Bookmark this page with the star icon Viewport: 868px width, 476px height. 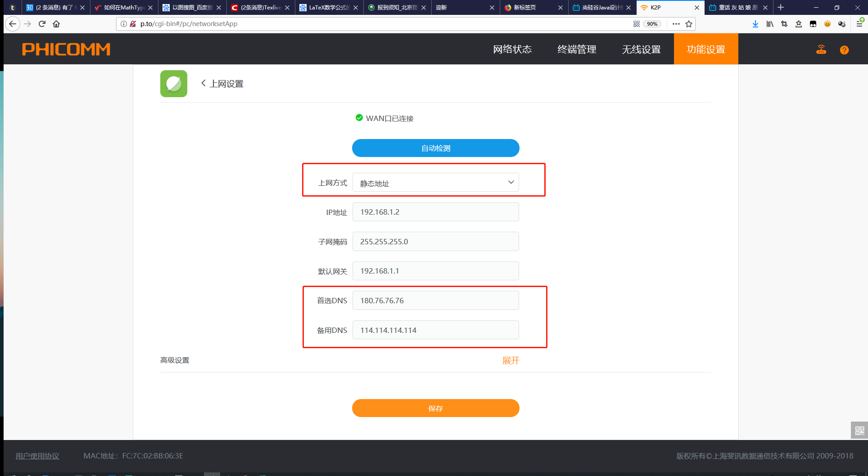pos(689,24)
